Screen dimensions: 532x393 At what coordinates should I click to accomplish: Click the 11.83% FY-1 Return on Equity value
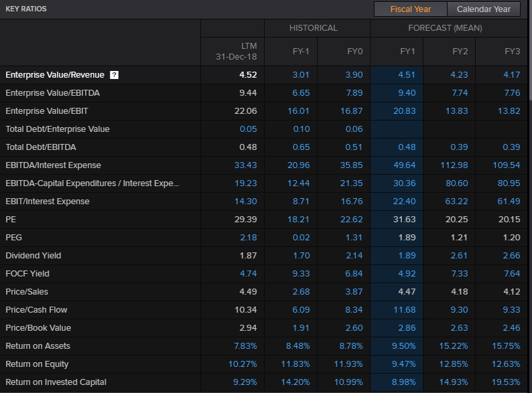click(x=295, y=364)
